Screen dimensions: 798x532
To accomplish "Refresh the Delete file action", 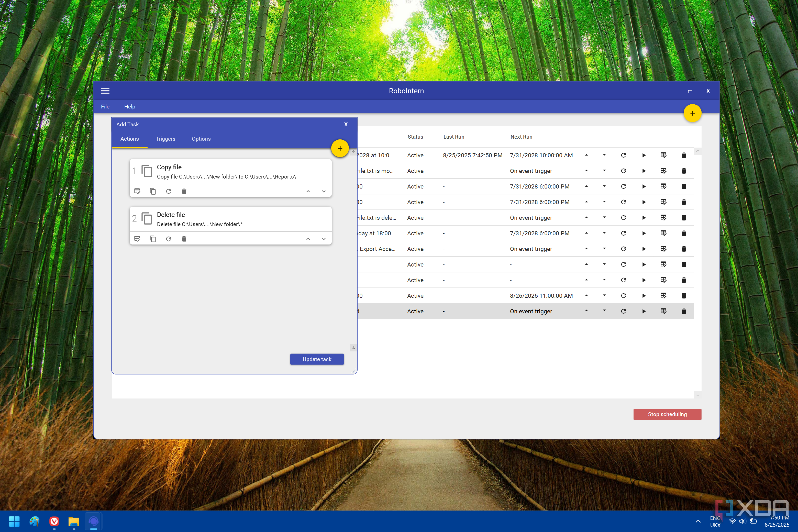I will point(168,239).
